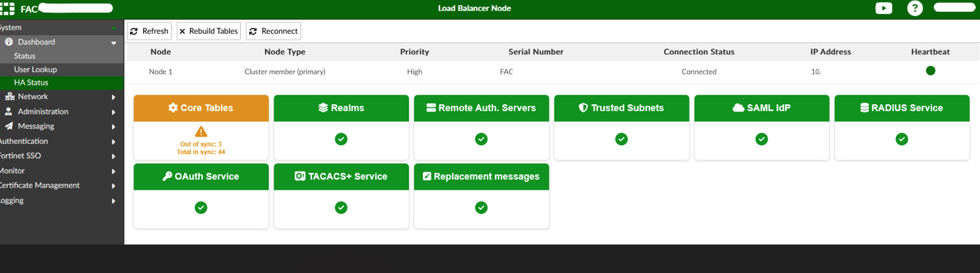Click the Rebuild Tables button
Image resolution: width=980 pixels, height=273 pixels.
tap(209, 31)
